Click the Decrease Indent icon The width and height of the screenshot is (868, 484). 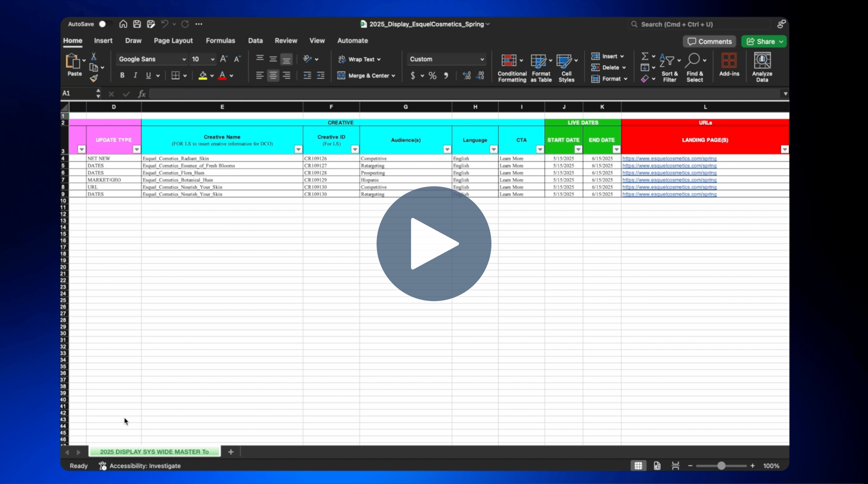[307, 76]
